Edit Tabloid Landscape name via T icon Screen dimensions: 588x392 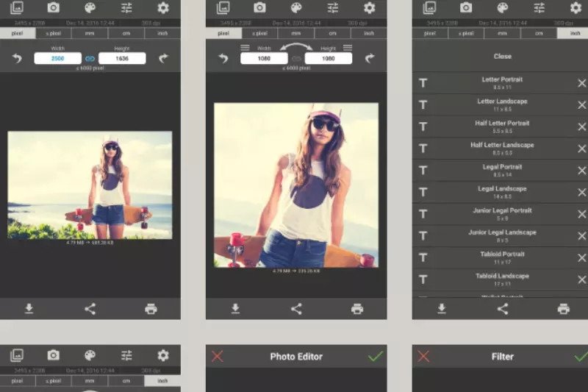423,279
